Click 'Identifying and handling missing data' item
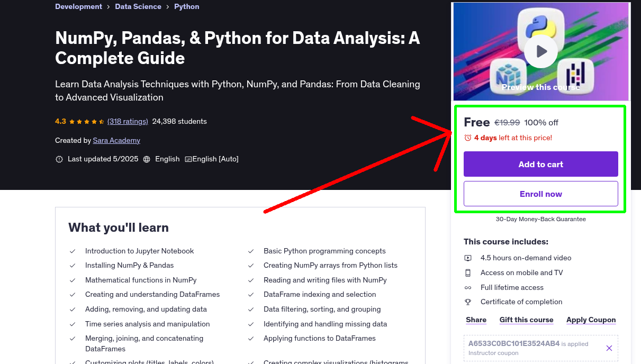The height and width of the screenshot is (364, 641). click(x=326, y=324)
